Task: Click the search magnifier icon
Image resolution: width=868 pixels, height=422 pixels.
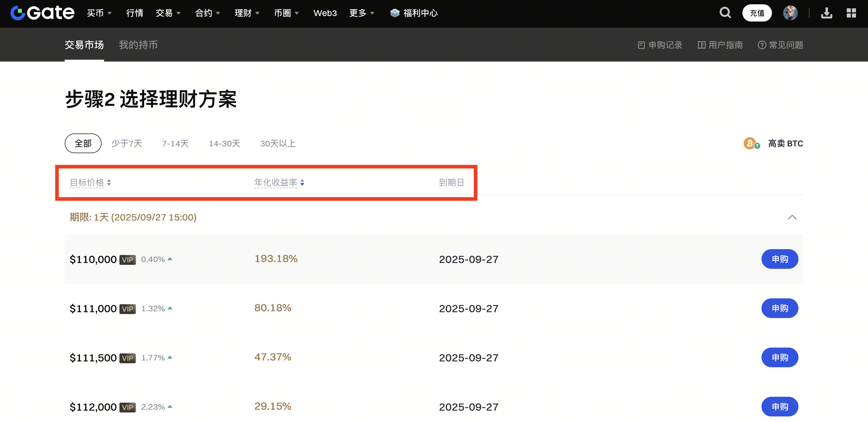Action: pyautogui.click(x=725, y=13)
